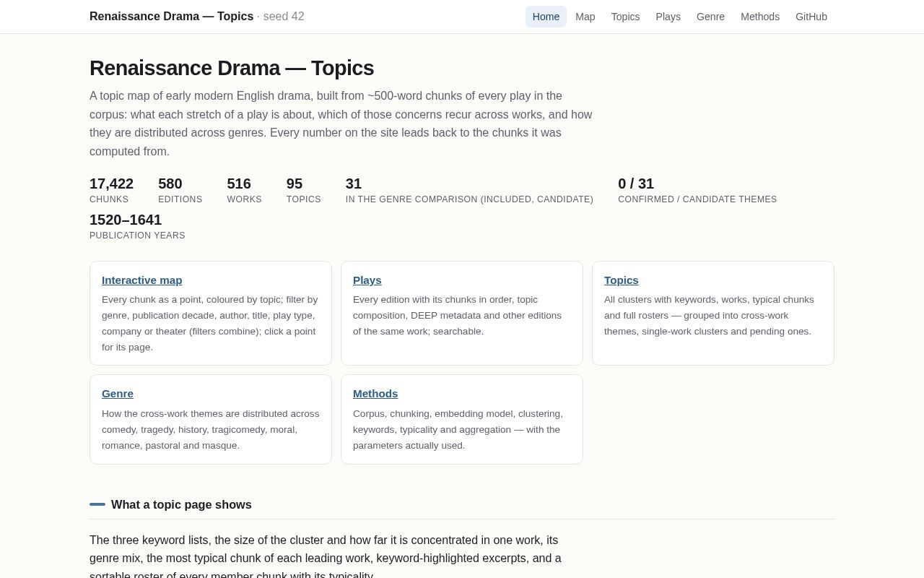This screenshot has width=924, height=578.
Task: Click the Plays card description text
Action: 461,316
